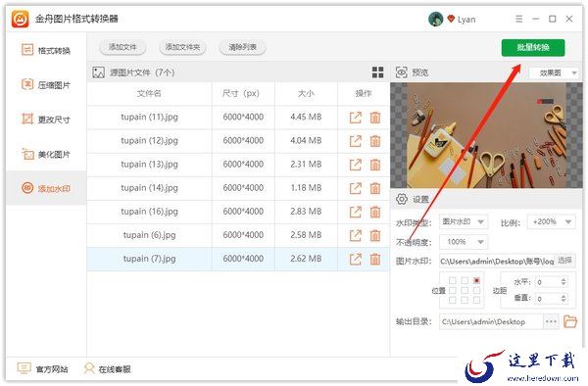Open 在线客服 support link
The image size is (588, 386).
point(107,368)
